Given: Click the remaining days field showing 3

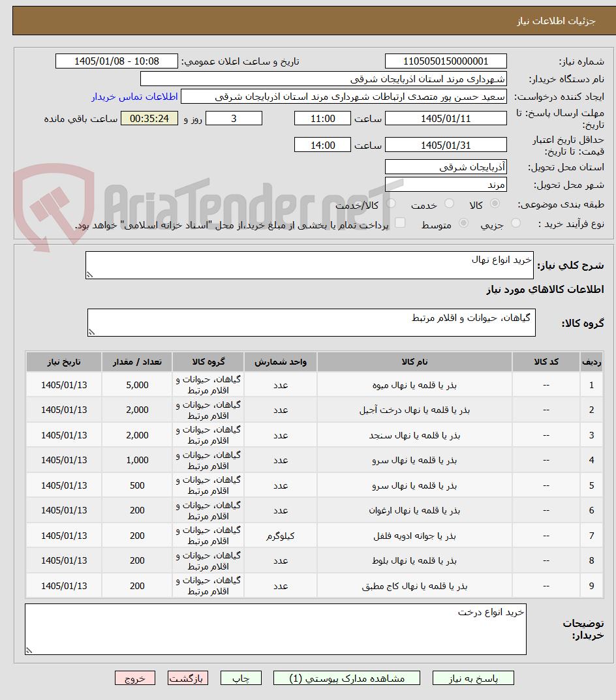Looking at the screenshot, I should (x=234, y=118).
